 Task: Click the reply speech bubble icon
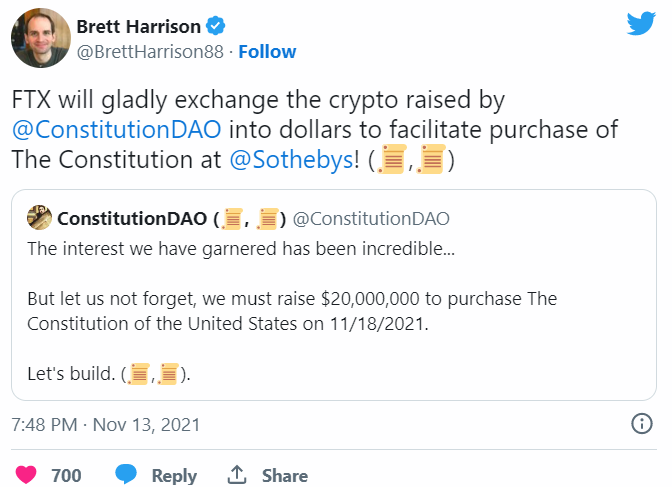coord(126,475)
